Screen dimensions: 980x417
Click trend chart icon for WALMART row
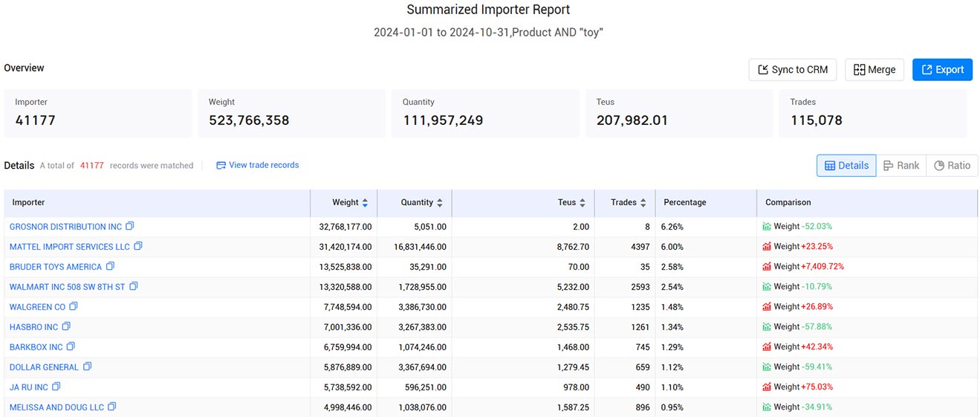tap(767, 286)
